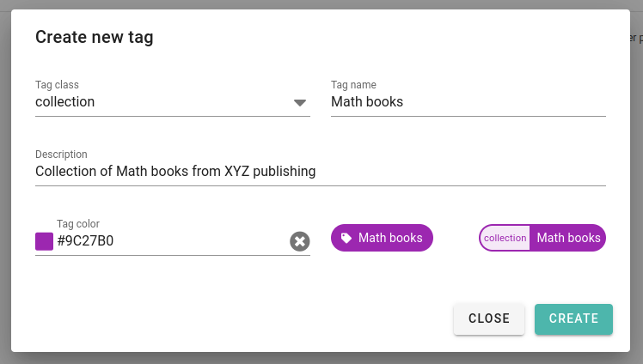Click the empty dialog area left of CLOSE
This screenshot has height=364, width=643.
pyautogui.click(x=230, y=319)
